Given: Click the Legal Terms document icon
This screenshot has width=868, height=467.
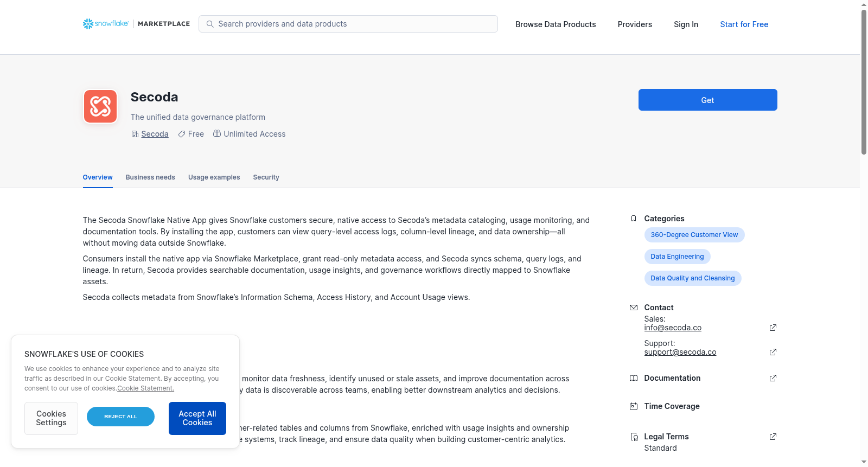Looking at the screenshot, I should (x=634, y=437).
